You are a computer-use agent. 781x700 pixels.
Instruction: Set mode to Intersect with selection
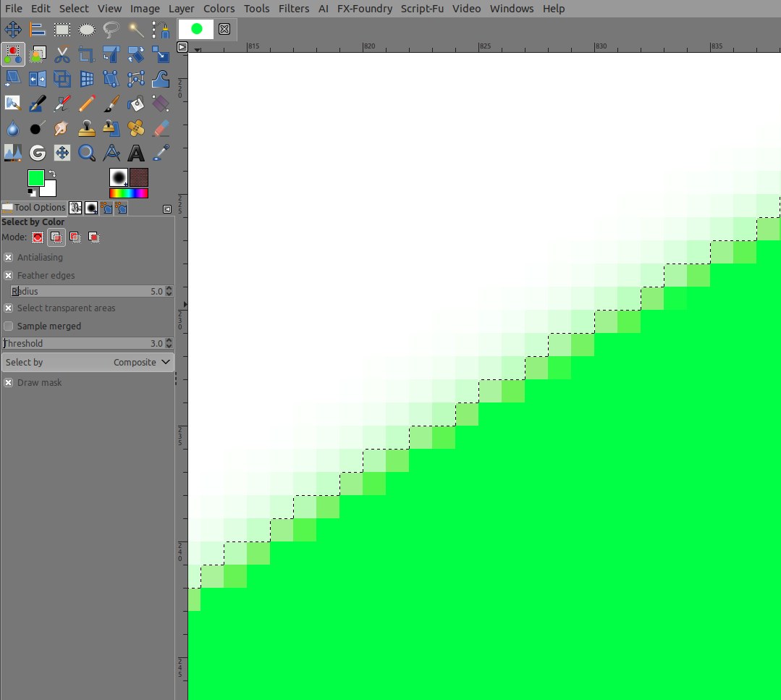tap(93, 237)
